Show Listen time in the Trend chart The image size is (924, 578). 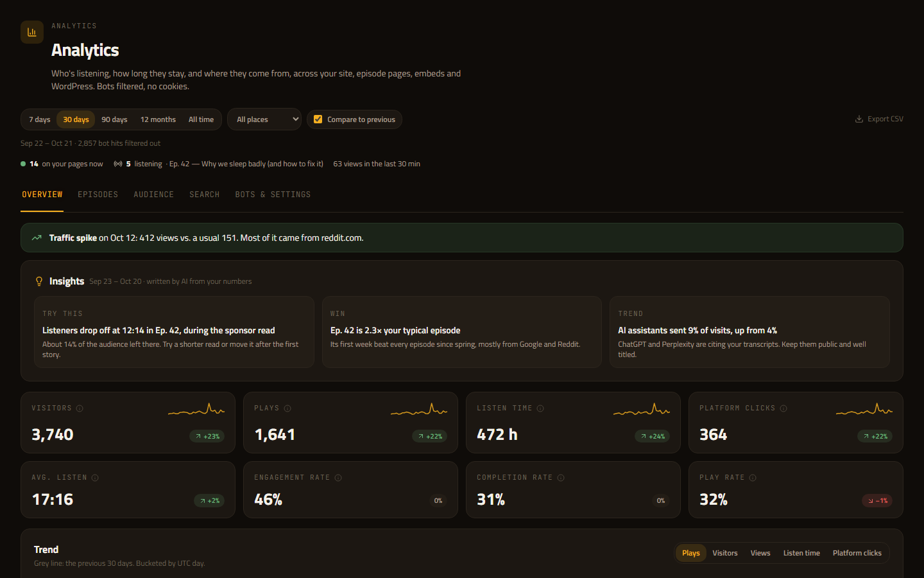(801, 553)
